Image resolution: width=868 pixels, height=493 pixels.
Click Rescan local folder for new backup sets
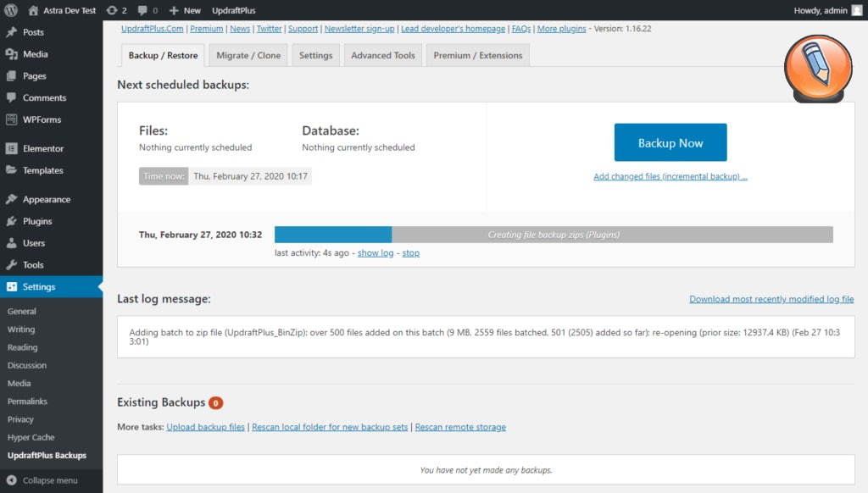[330, 427]
